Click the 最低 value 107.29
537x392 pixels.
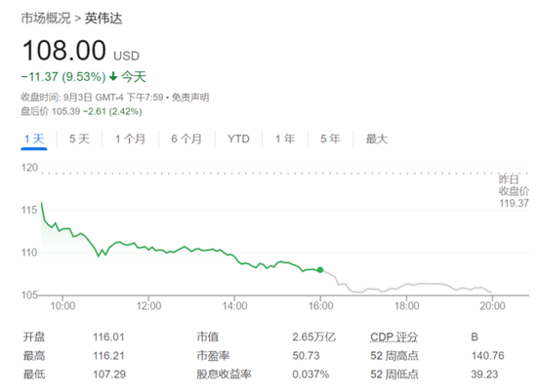[x=109, y=374]
